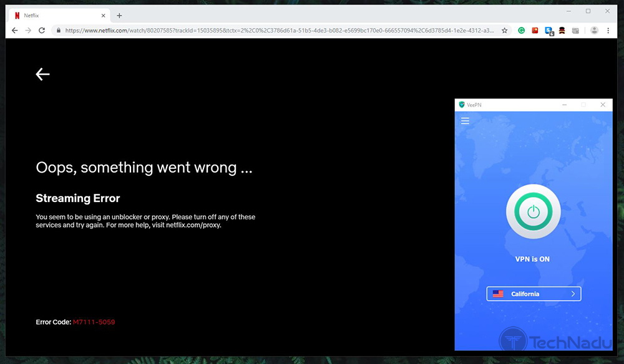Select the Netflix browser tab
Viewport: 624px width, 364px height.
pos(60,16)
